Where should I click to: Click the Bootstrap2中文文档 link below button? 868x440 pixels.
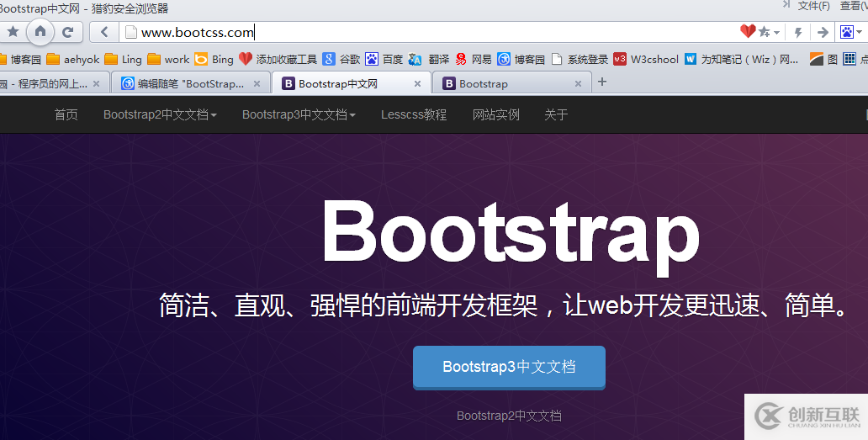[x=509, y=416]
